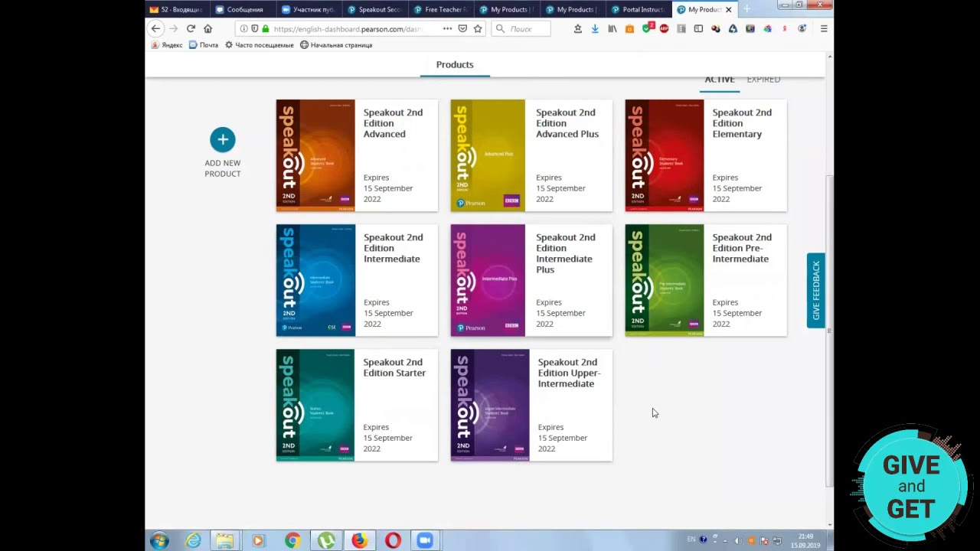The height and width of the screenshot is (551, 980).
Task: Click the Speakout 2nd Edition Starter title
Action: pos(394,367)
